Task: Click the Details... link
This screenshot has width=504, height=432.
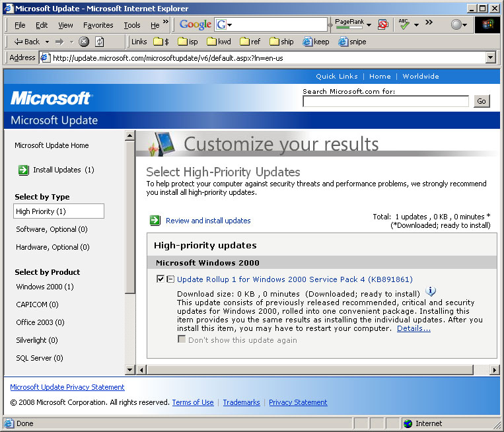Action: coord(414,328)
